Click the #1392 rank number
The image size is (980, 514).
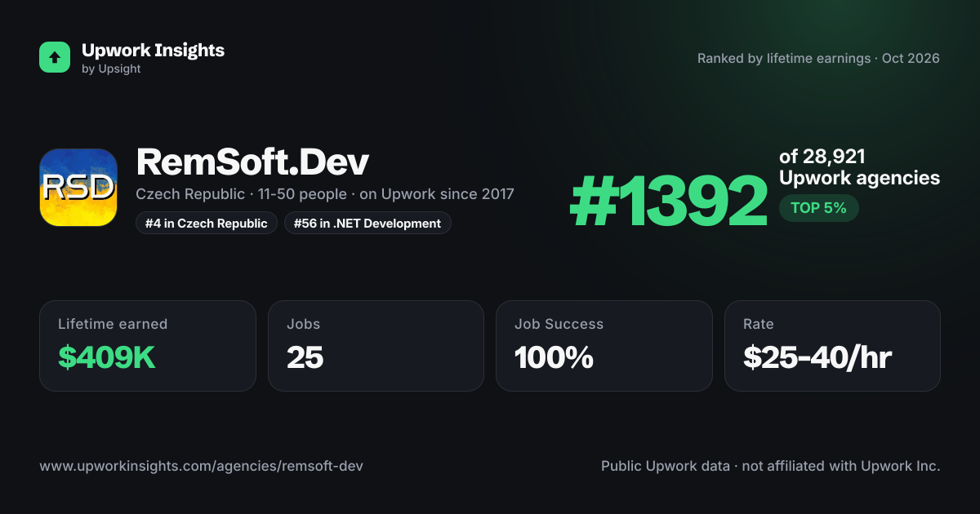[668, 202]
